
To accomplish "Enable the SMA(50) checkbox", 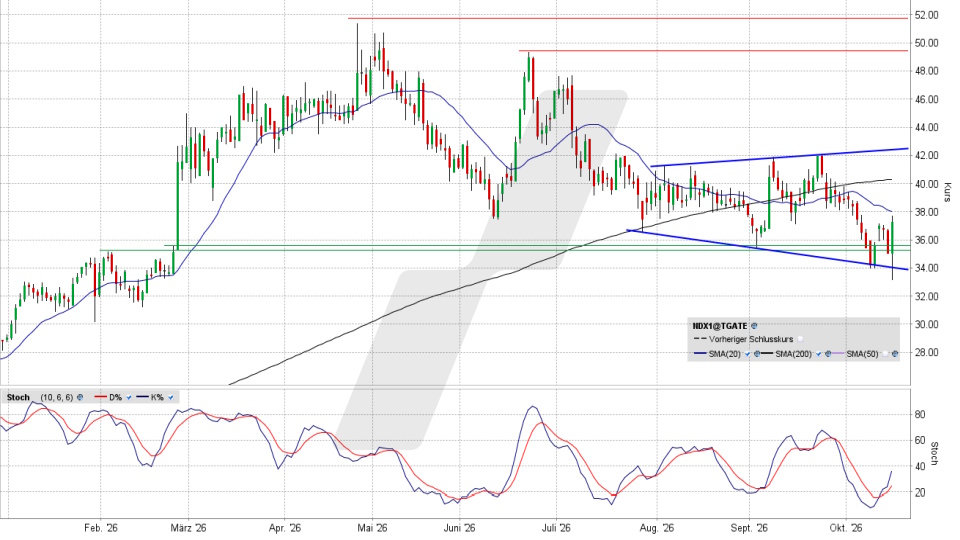I will 885,354.
